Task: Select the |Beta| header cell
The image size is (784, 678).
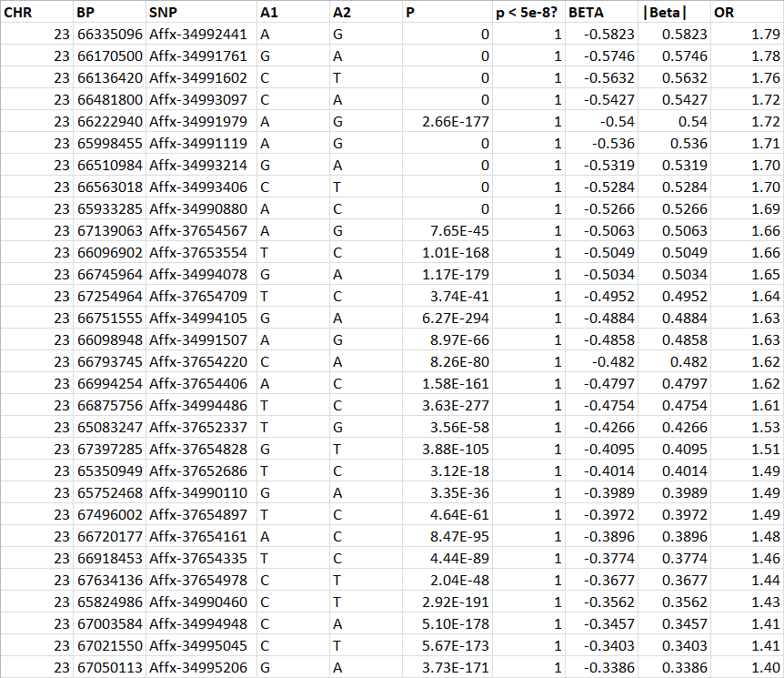Action: click(674, 13)
